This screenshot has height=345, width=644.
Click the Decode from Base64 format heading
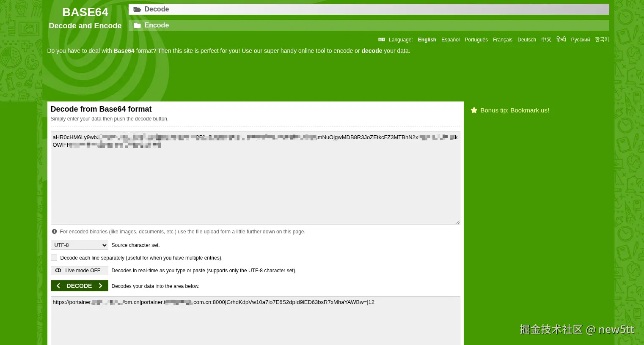(x=101, y=109)
